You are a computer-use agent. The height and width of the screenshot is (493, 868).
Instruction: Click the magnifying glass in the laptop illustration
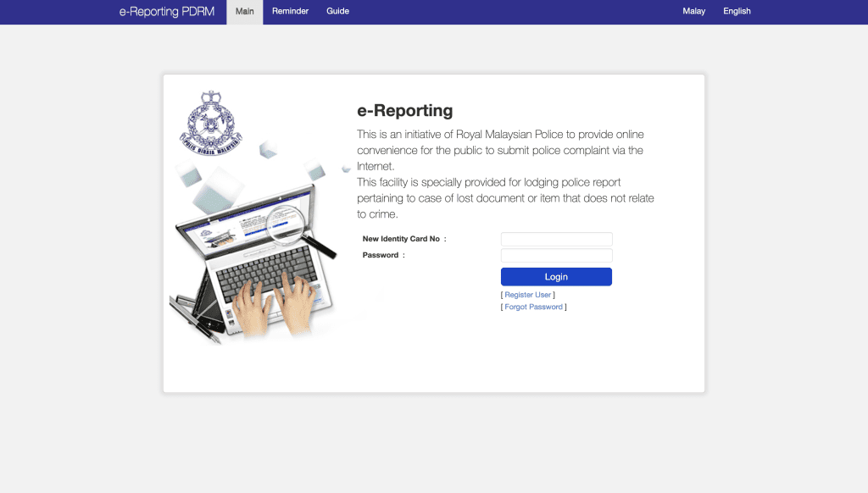(288, 222)
